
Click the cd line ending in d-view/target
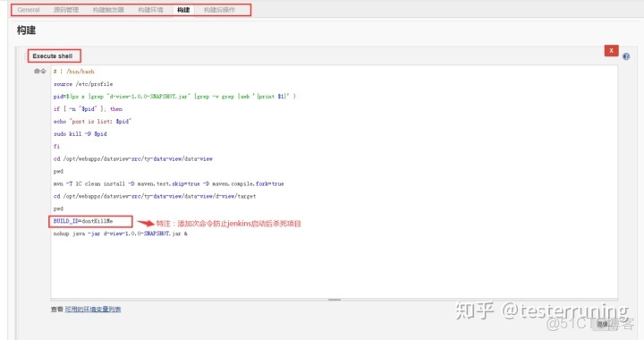click(155, 196)
